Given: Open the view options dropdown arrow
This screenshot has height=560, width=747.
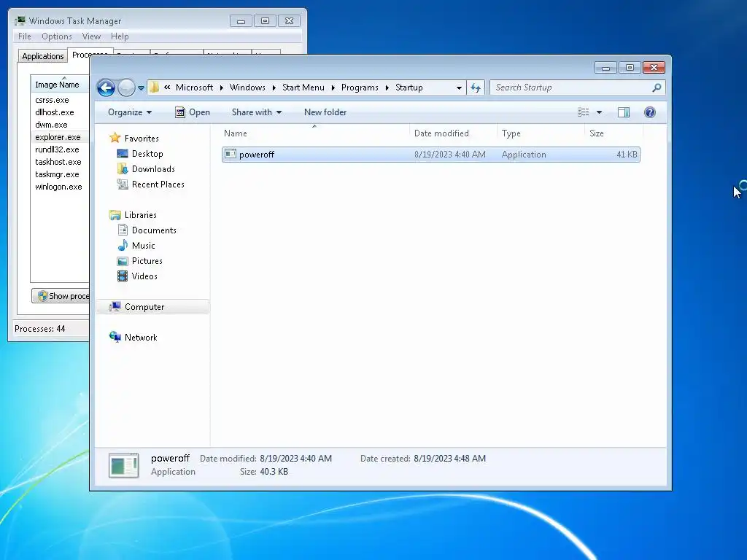Looking at the screenshot, I should point(600,112).
